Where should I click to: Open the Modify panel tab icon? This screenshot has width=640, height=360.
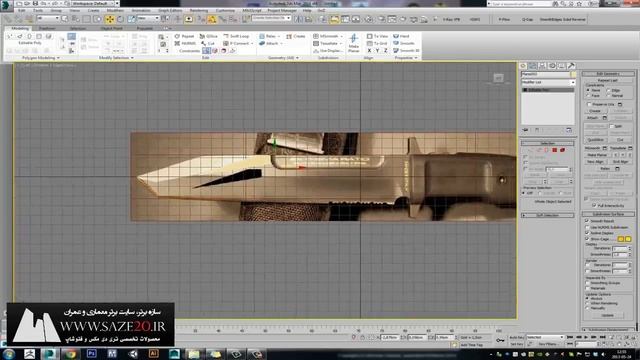533,66
